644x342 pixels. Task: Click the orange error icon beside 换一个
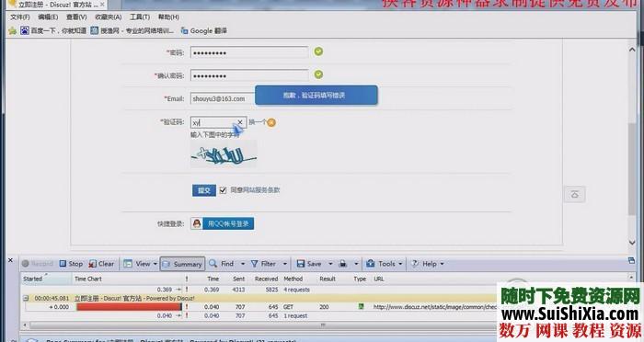tap(271, 122)
